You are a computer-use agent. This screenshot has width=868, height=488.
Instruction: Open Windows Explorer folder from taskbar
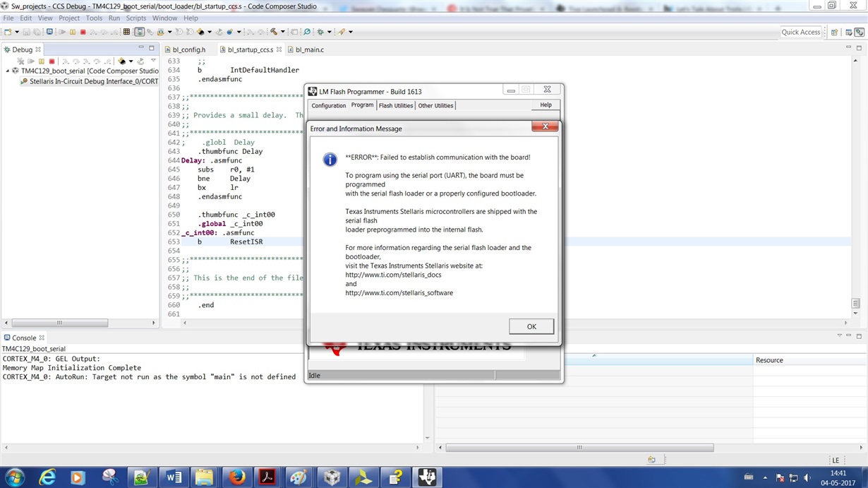204,477
